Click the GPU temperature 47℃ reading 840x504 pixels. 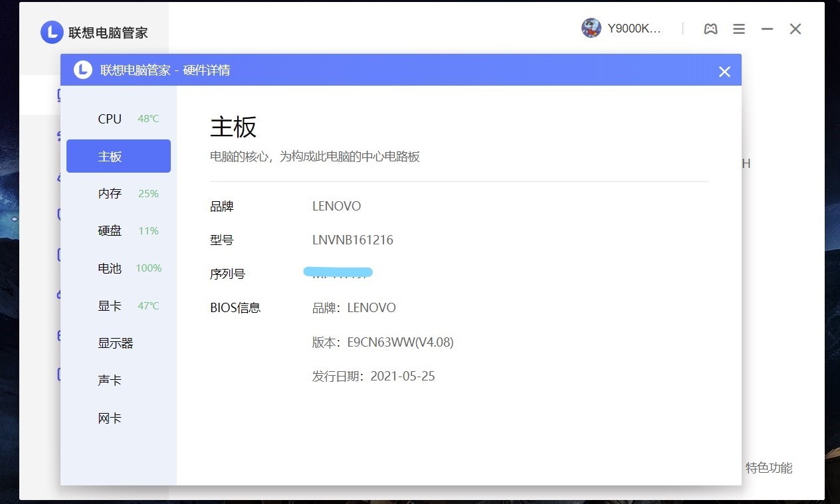(148, 306)
